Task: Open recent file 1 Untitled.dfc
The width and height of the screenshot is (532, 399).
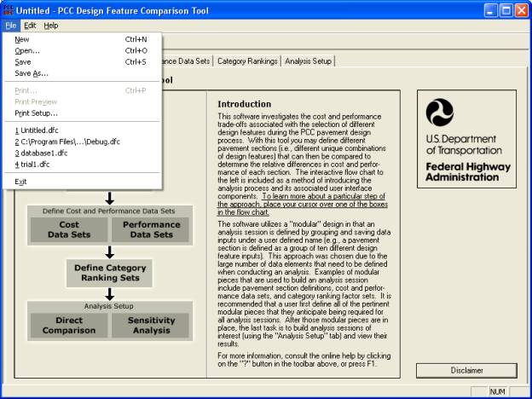Action: click(82, 130)
